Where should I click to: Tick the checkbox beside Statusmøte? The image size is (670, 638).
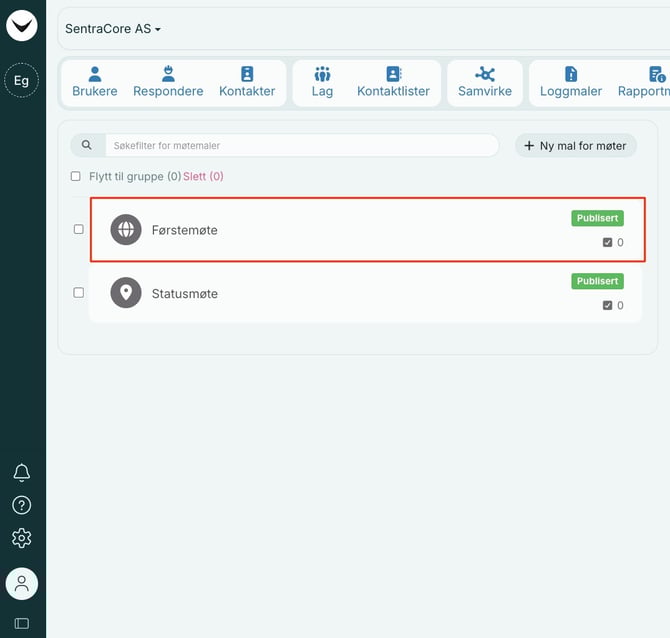point(79,293)
